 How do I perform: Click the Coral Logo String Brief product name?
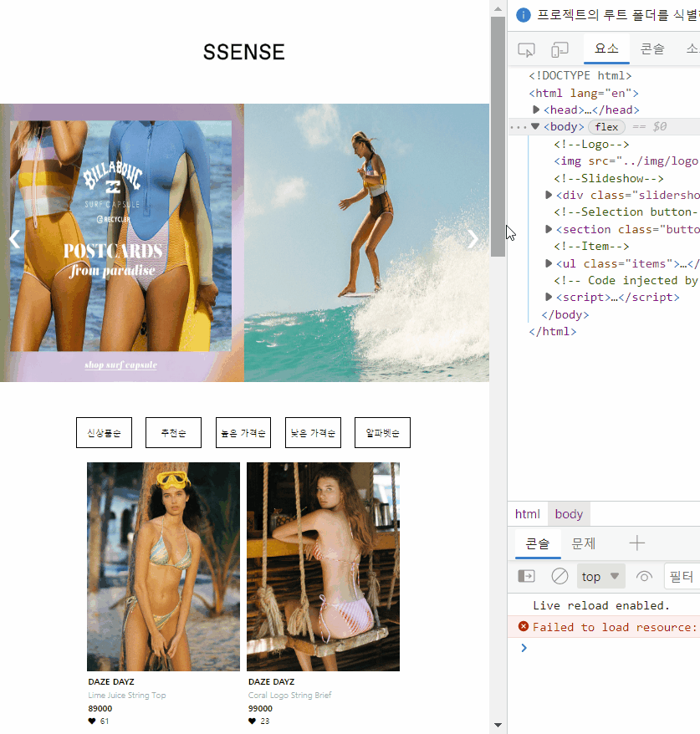coord(290,696)
